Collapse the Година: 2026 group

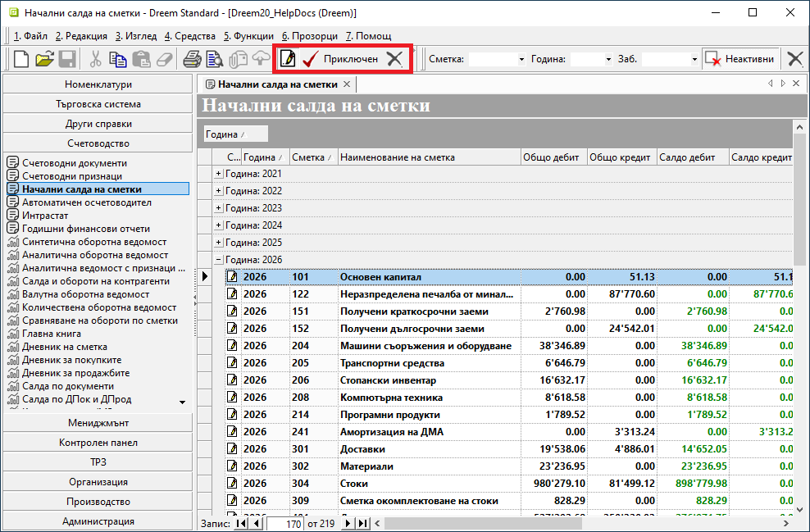[218, 260]
